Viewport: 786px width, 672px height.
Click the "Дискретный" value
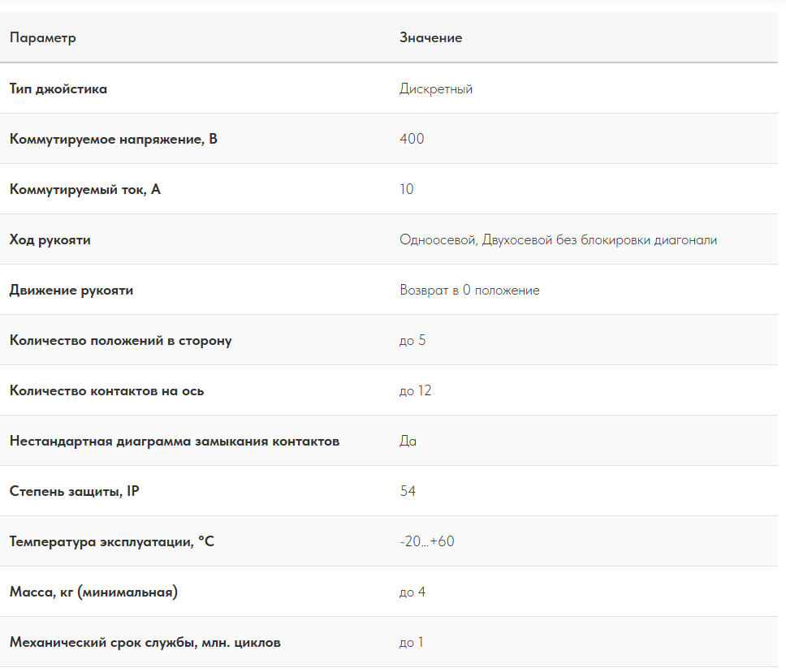point(436,89)
